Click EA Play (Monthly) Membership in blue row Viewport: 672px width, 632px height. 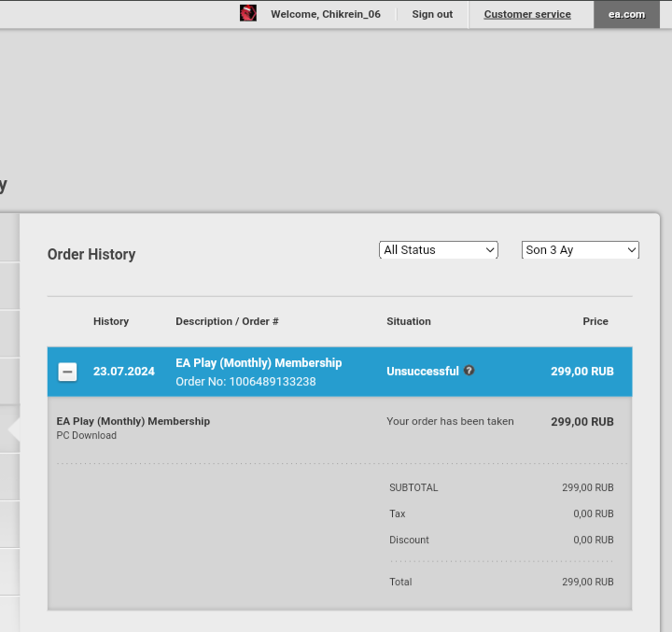(259, 363)
